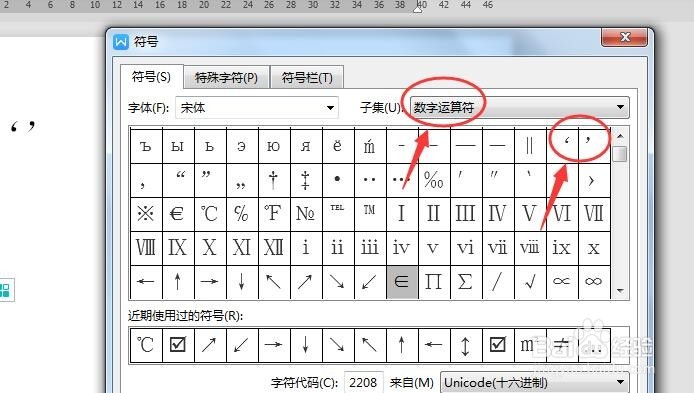Viewport: 694px width, 393px height.
Task: Select the right arrow → in the main grid
Action: [209, 282]
